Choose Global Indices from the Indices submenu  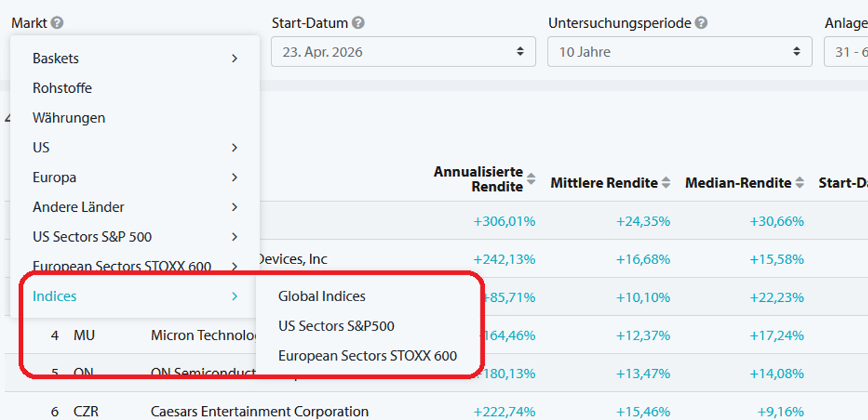click(x=321, y=296)
